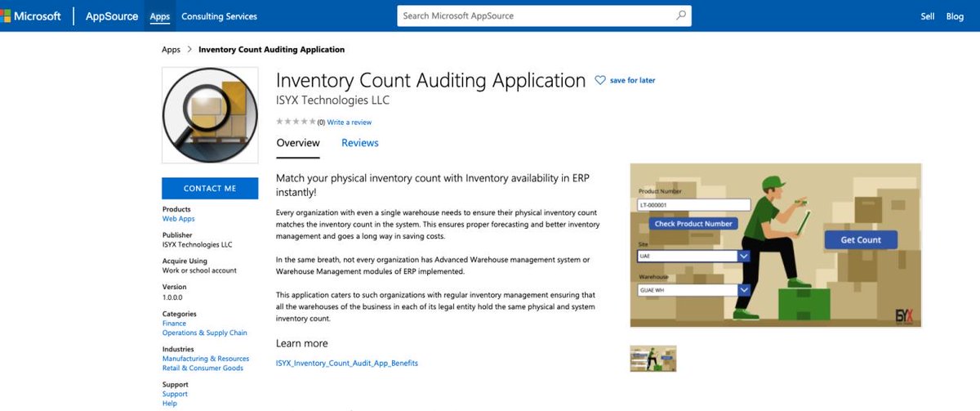Open AppSource home link

pos(112,16)
